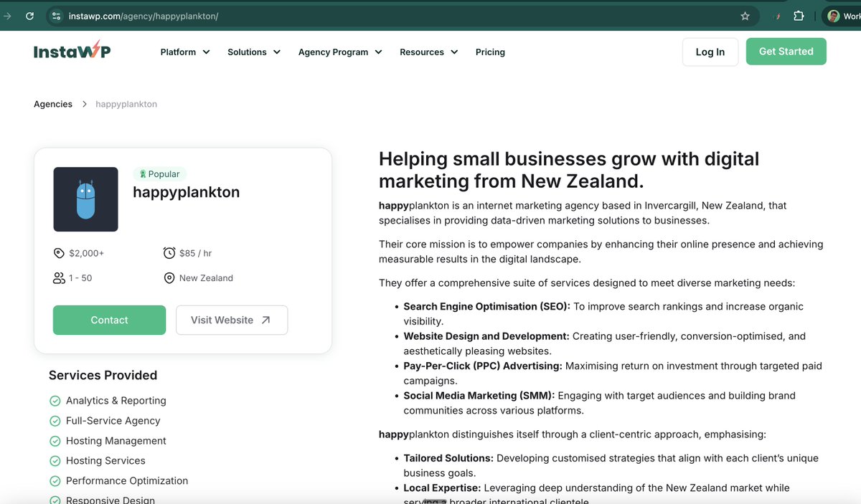Click the Helping small businesses grow heading
Screen dimensions: 861x504
coord(569,169)
